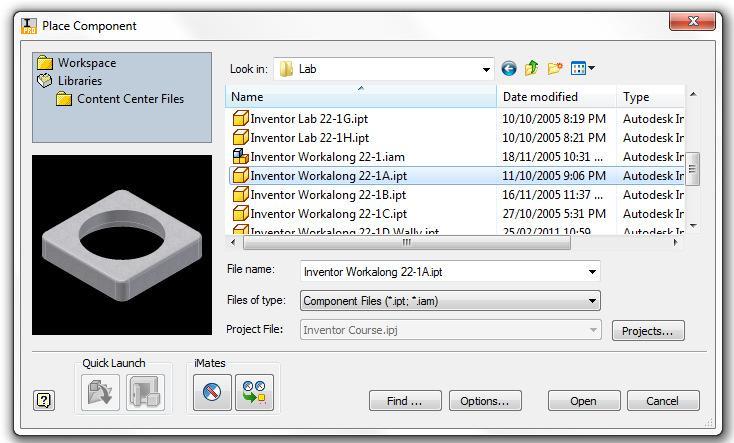
Task: Click file list scroll down arrow
Action: coord(693,226)
